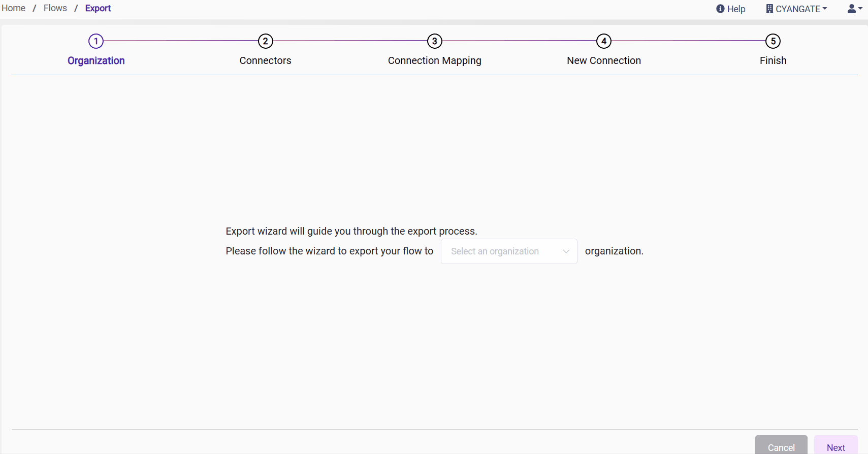
Task: Click Next to proceed in wizard
Action: click(835, 447)
